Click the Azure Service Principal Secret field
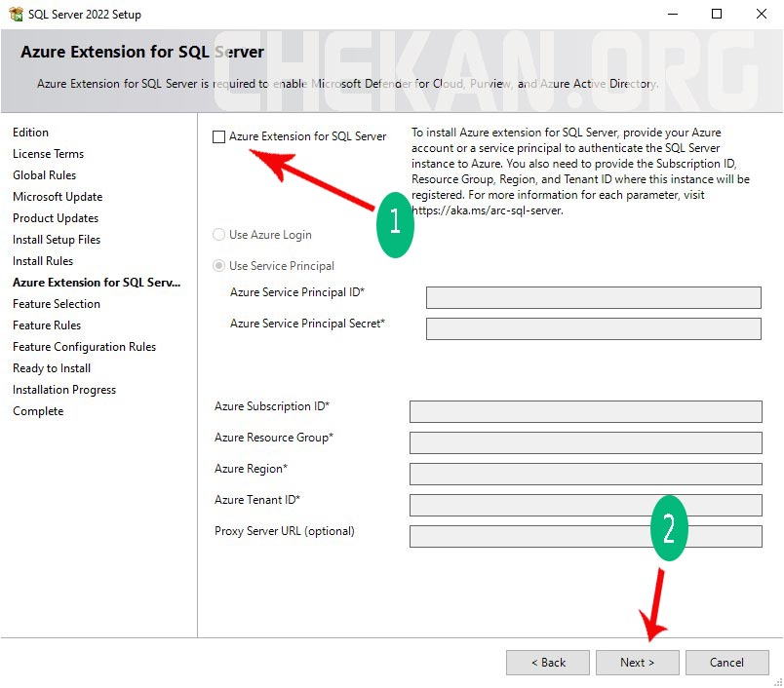784x688 pixels. 594,328
